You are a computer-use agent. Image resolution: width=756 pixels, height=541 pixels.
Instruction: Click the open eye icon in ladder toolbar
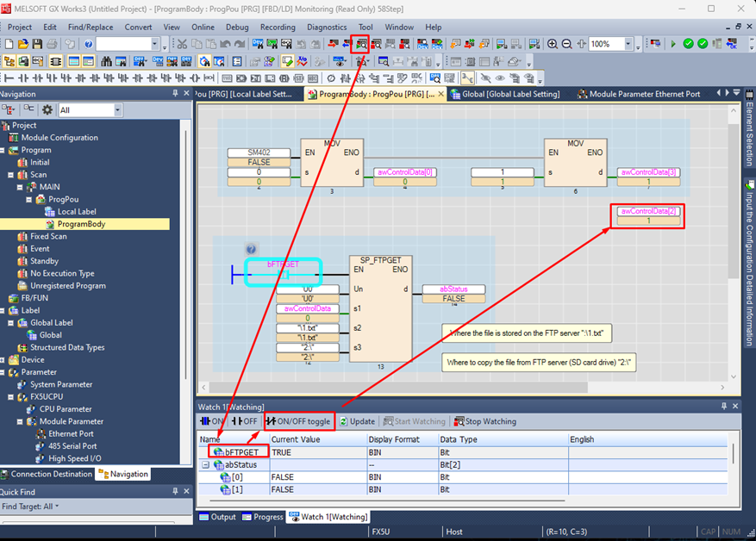click(500, 78)
